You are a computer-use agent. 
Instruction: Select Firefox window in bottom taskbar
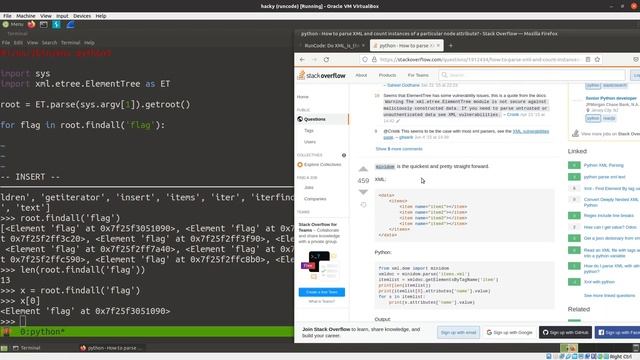coord(111,348)
